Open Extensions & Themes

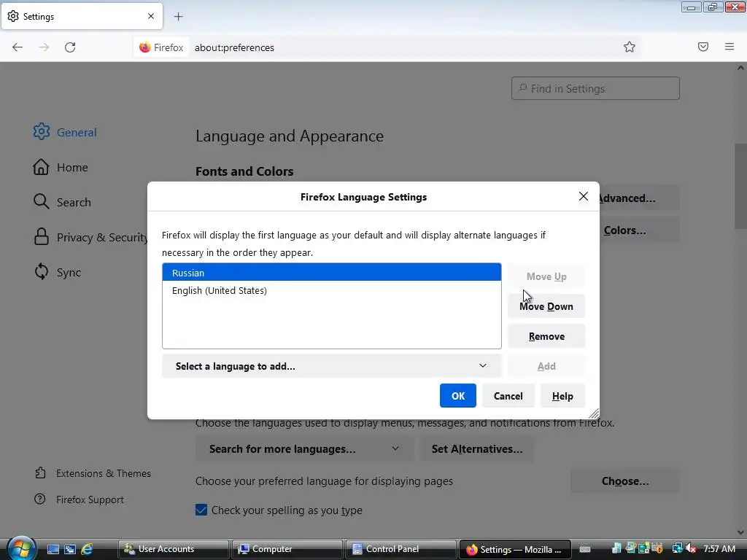point(93,473)
